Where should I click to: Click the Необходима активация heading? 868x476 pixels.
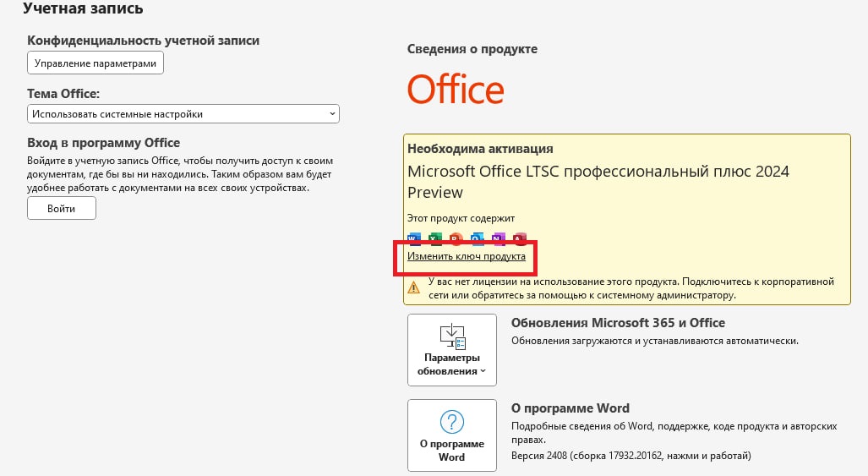(480, 148)
